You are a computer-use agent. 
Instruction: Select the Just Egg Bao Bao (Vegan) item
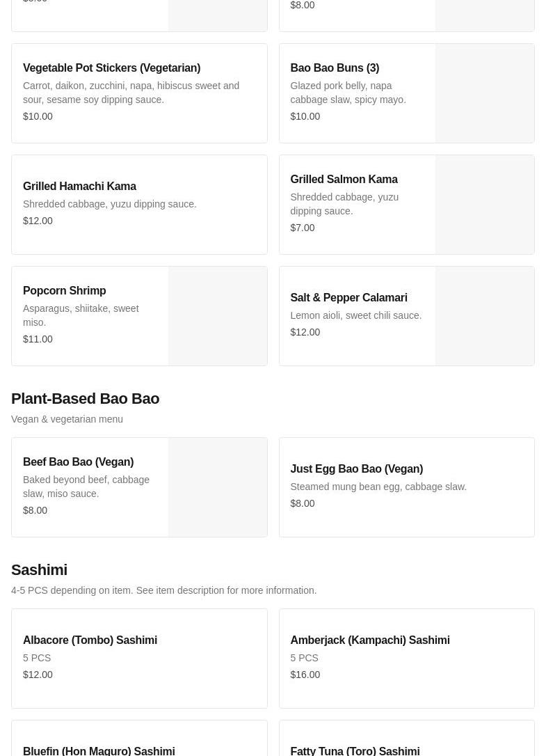(x=356, y=469)
